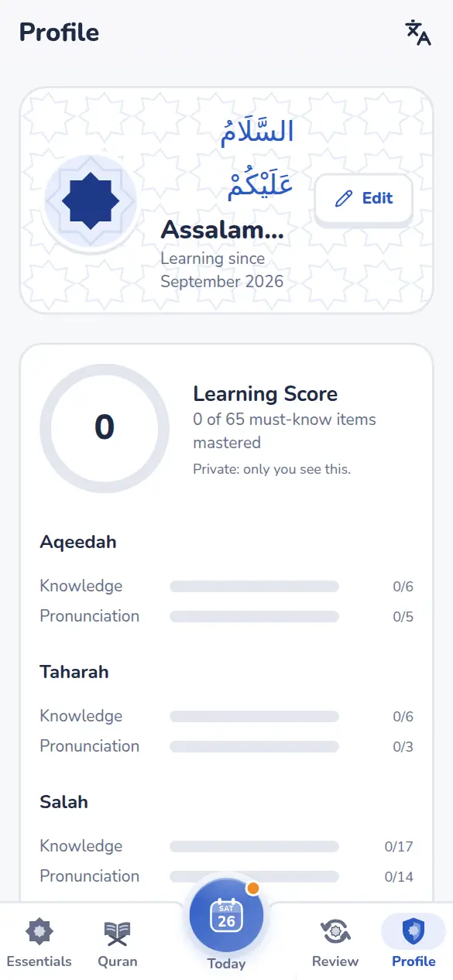Click the pencil icon on Edit
The image size is (453, 980).
coord(343,199)
